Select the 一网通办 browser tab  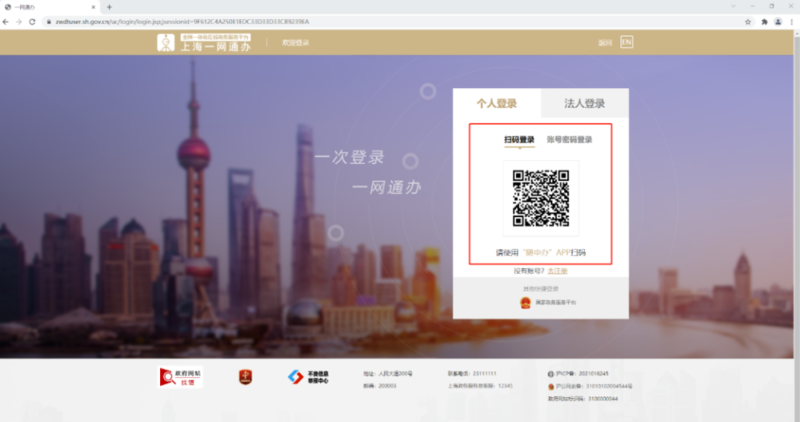(x=50, y=7)
